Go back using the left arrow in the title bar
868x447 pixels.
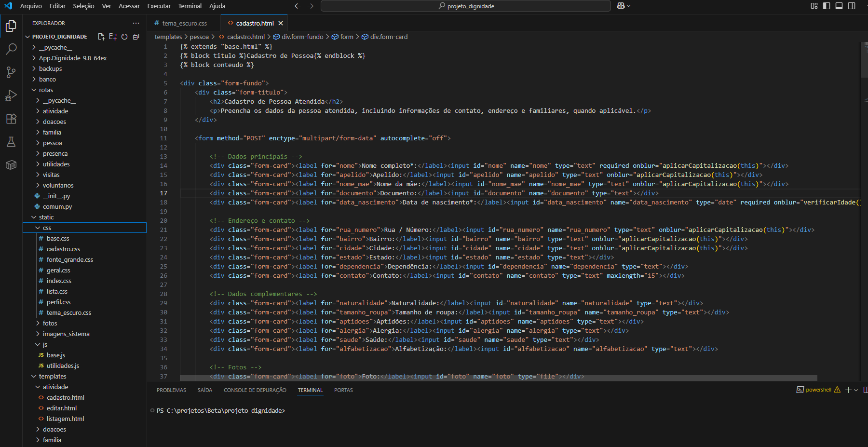coord(298,6)
